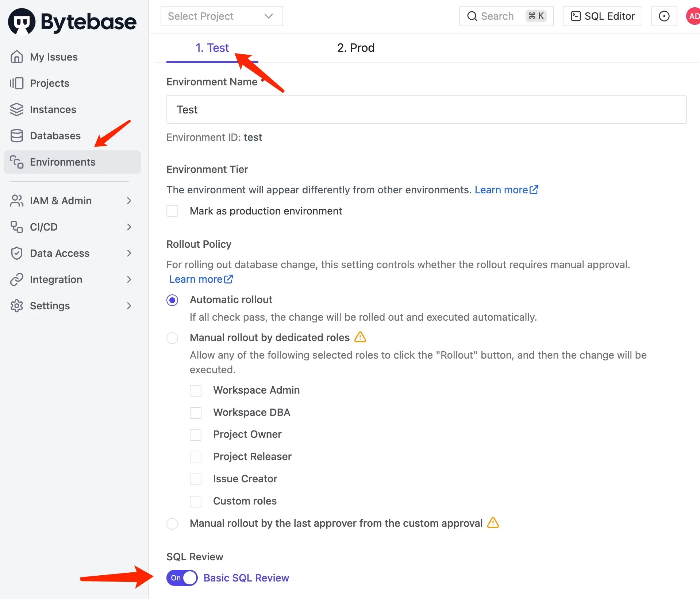Switch to the 2. Prod tab
The image size is (700, 599).
(x=356, y=48)
